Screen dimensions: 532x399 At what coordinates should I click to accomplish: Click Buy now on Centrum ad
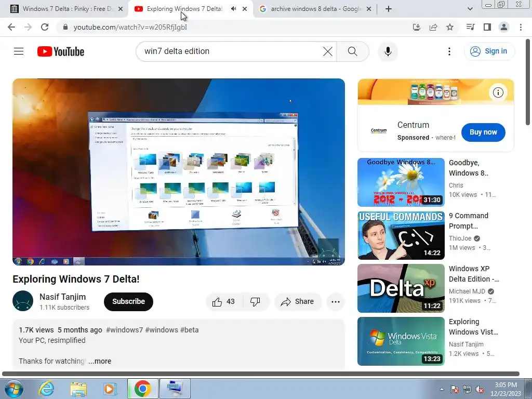tap(483, 132)
